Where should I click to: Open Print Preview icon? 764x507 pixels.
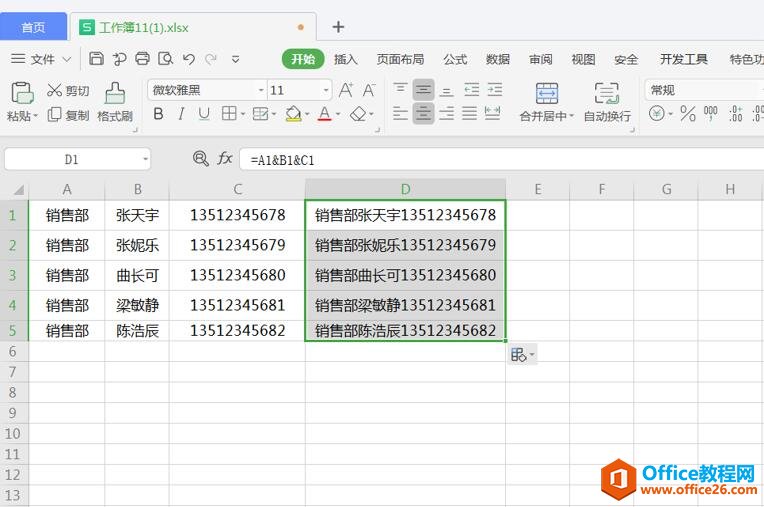166,59
